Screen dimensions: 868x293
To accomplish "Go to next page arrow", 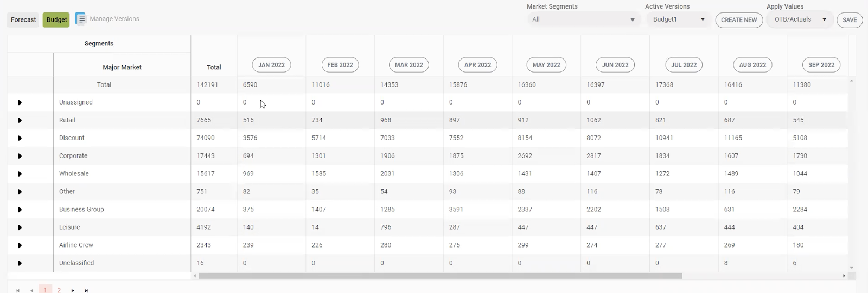I will (73, 291).
